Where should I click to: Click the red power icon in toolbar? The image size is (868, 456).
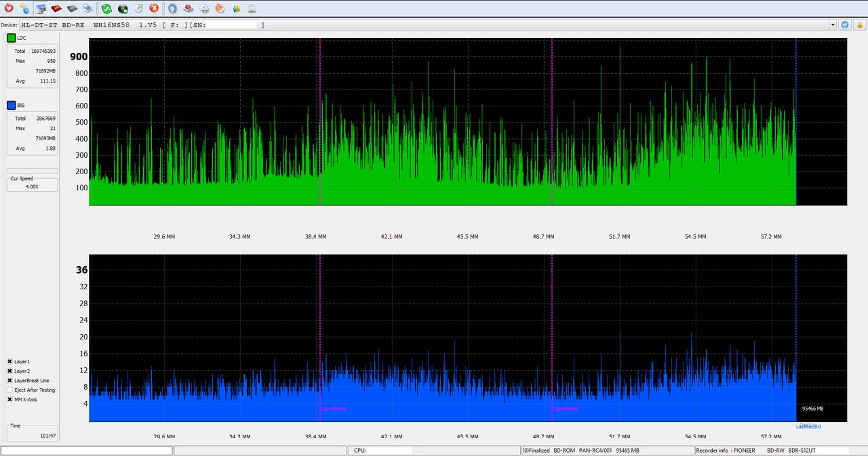pos(9,8)
